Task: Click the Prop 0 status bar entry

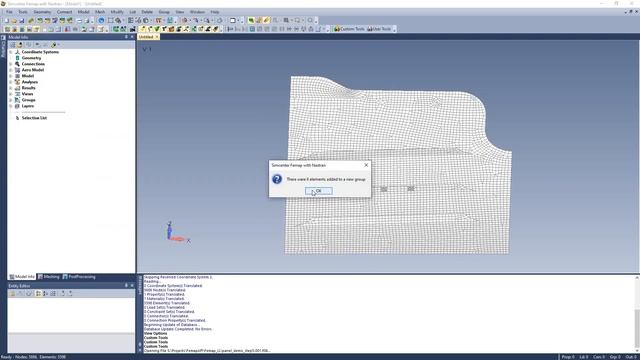Action: (568, 357)
